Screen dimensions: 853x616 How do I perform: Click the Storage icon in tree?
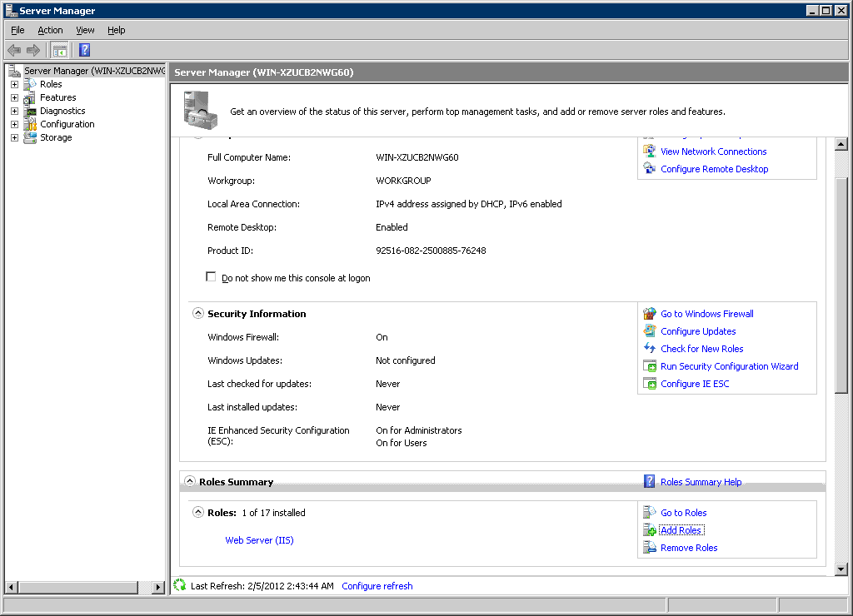tap(30, 137)
